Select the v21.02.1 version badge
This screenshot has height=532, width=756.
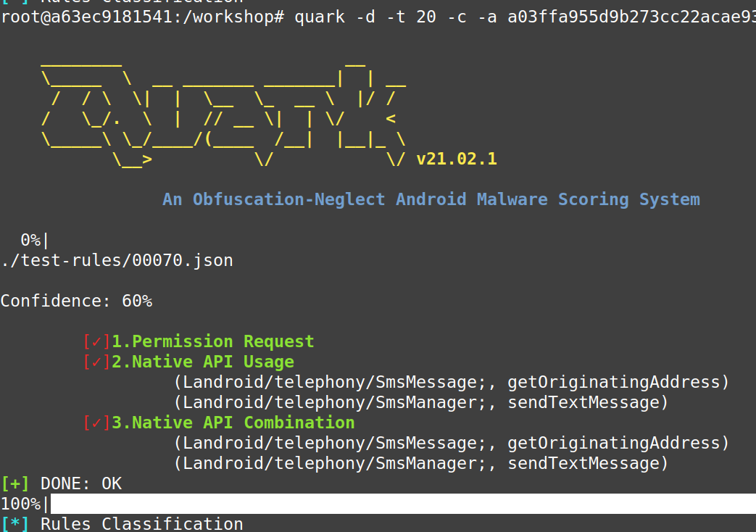pos(457,158)
